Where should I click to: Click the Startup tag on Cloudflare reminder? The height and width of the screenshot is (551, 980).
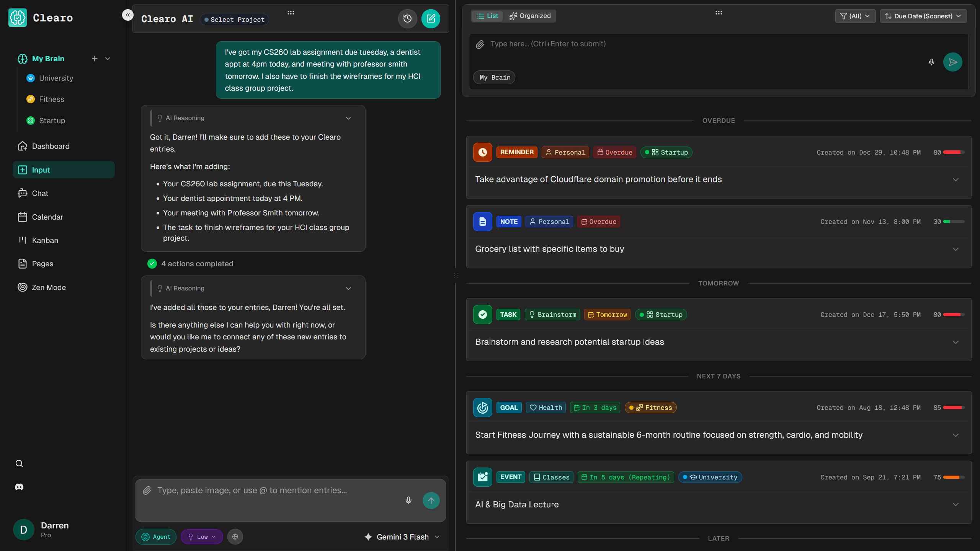tap(666, 152)
